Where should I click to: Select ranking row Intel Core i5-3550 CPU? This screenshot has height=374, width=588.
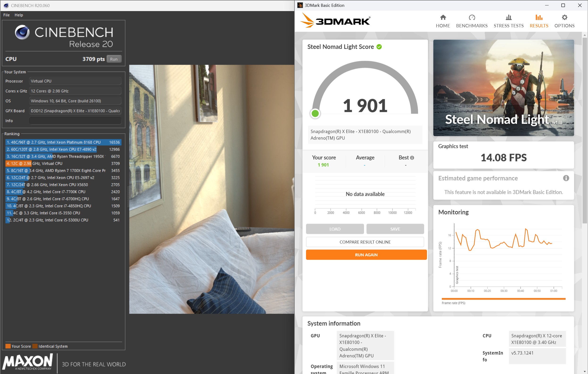[x=63, y=213]
